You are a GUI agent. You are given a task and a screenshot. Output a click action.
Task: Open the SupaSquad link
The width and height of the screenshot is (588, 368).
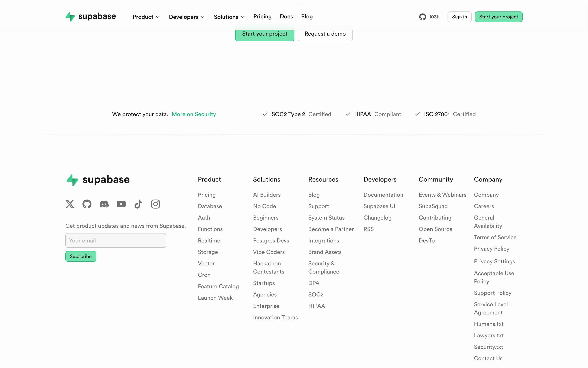click(433, 206)
